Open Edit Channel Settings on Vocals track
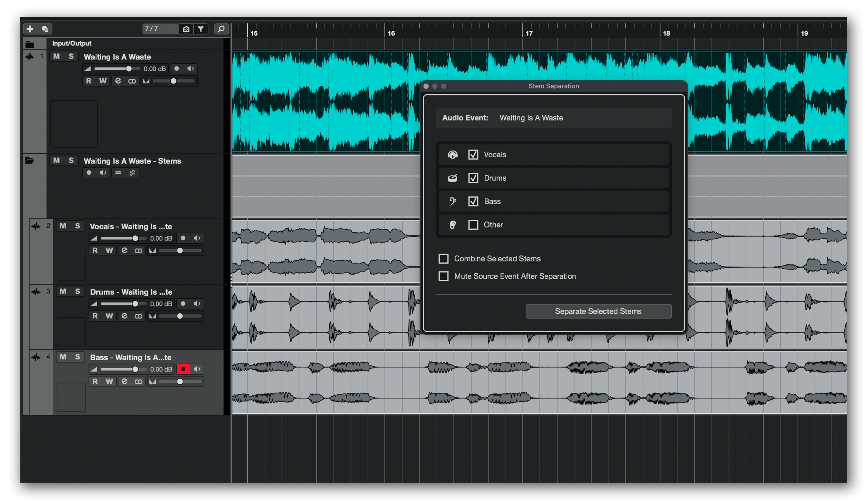Screen dimensions: 868x503 124,251
